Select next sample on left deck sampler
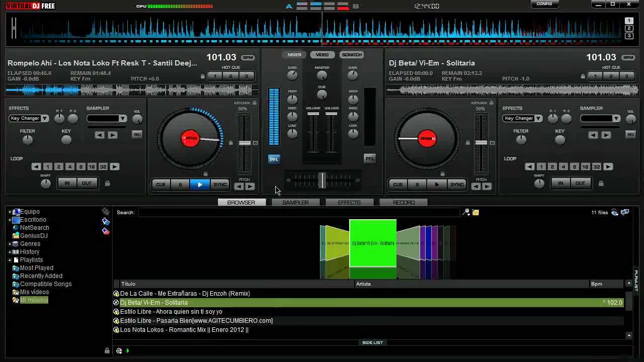Image resolution: width=644 pixels, height=362 pixels. pos(112,135)
